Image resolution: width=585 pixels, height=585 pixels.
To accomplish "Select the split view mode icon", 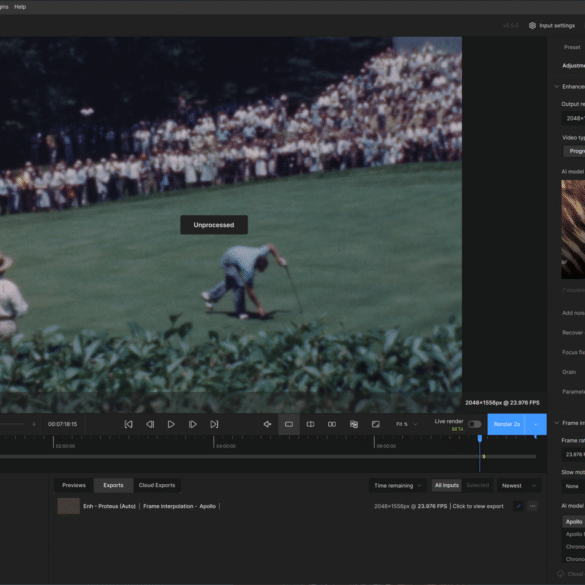I will tap(310, 424).
